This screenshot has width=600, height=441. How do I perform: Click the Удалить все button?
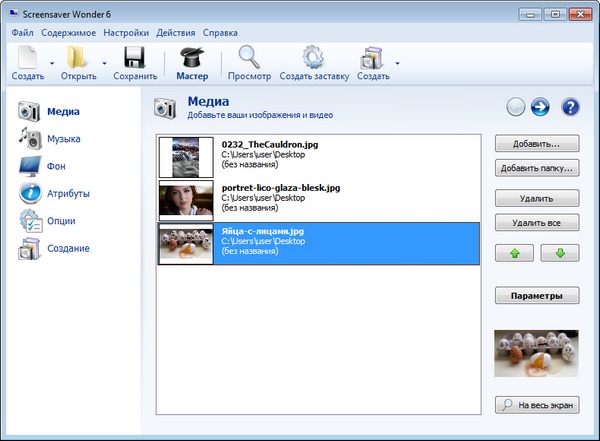(x=537, y=221)
